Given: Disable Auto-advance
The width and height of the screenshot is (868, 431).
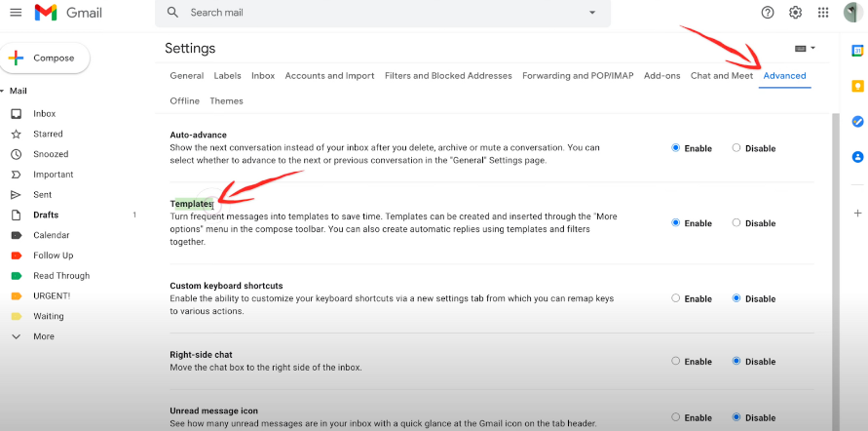Looking at the screenshot, I should 736,148.
